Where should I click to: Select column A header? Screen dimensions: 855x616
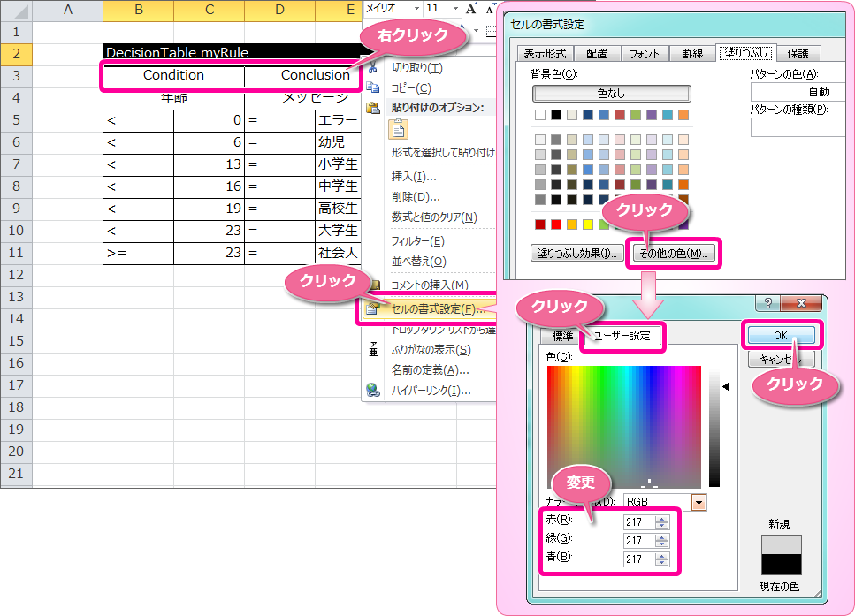pos(67,10)
